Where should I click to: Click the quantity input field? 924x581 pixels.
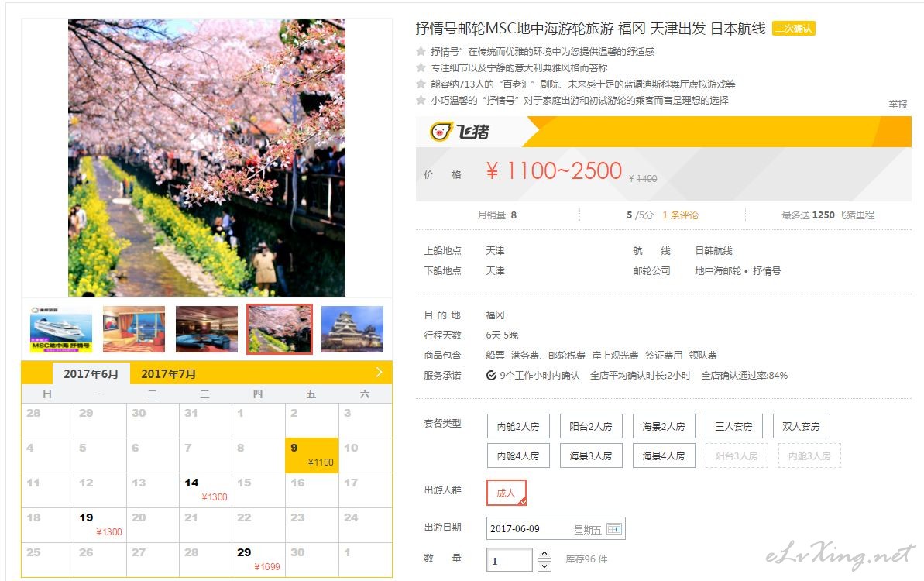click(x=510, y=560)
